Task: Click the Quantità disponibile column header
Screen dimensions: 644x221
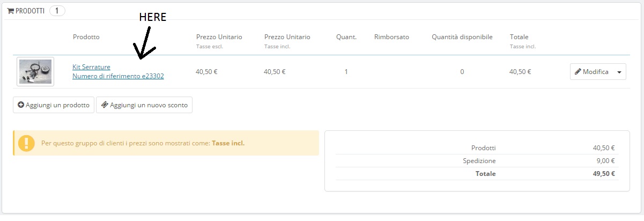Action: click(462, 37)
